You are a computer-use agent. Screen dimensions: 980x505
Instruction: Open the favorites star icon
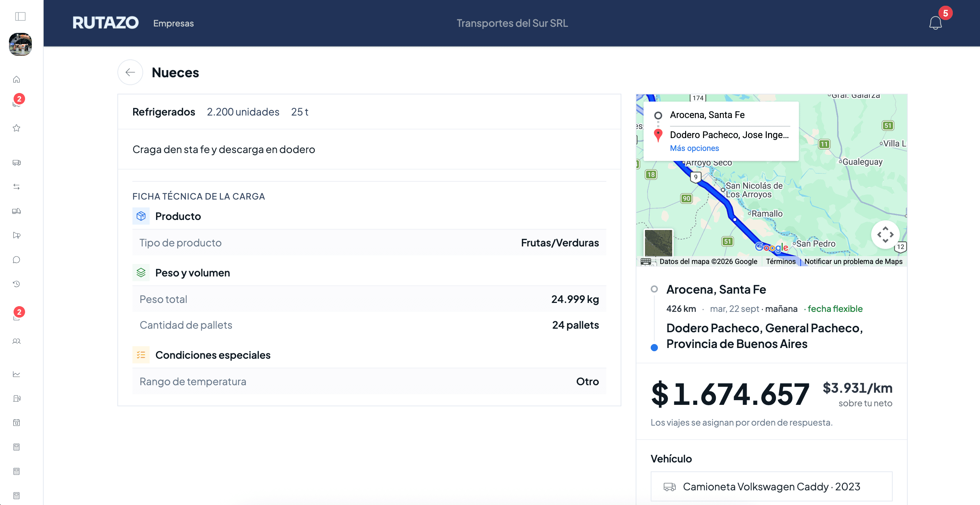[16, 128]
